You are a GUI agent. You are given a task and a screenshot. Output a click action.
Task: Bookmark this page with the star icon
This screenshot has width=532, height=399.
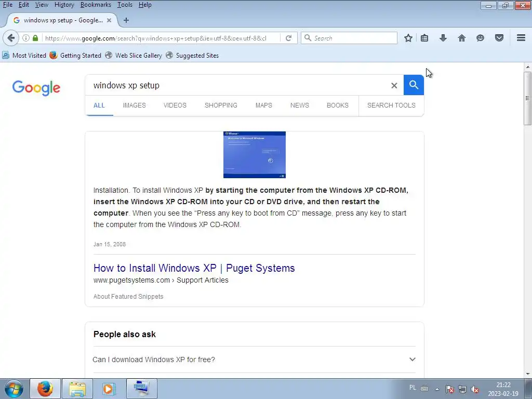click(408, 38)
